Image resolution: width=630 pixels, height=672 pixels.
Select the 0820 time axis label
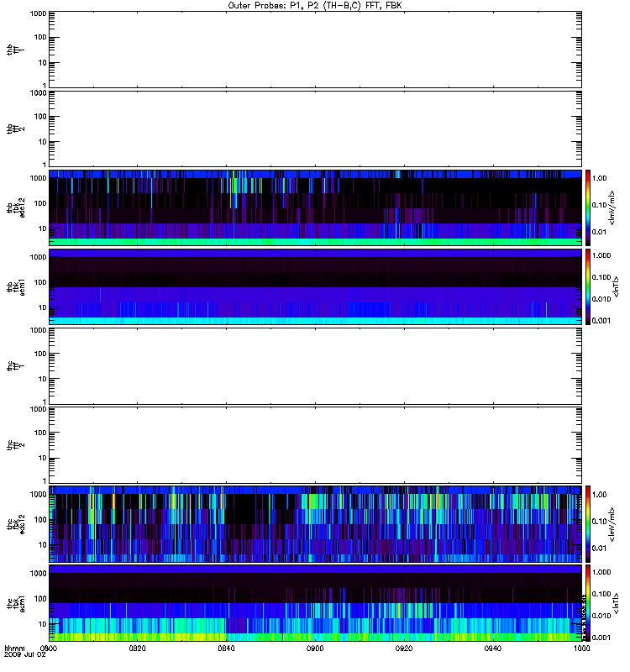pyautogui.click(x=137, y=648)
